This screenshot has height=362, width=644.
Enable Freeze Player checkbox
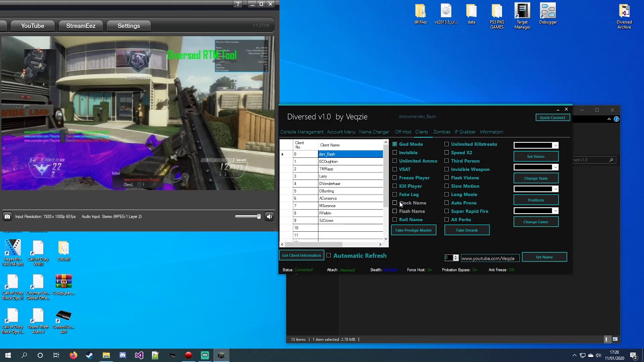click(394, 177)
